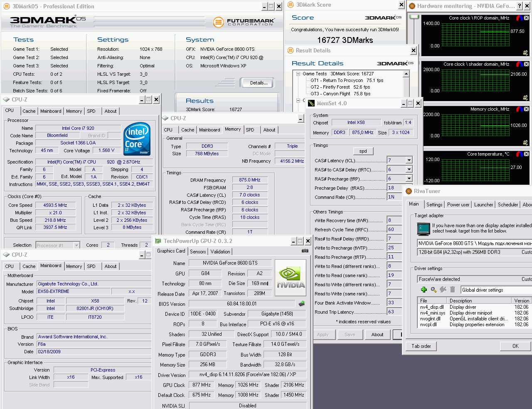Switch to Settings tab in RivaTuner

click(x=434, y=205)
